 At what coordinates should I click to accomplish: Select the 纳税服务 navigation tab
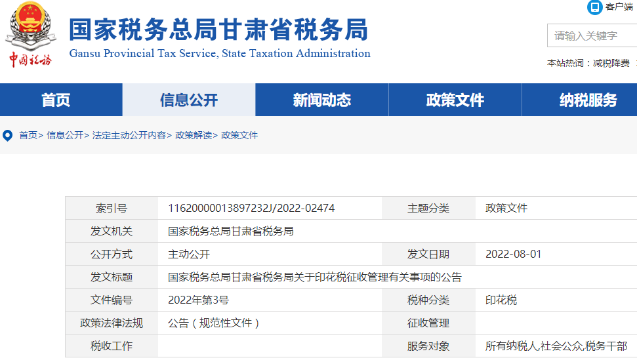tap(588, 100)
